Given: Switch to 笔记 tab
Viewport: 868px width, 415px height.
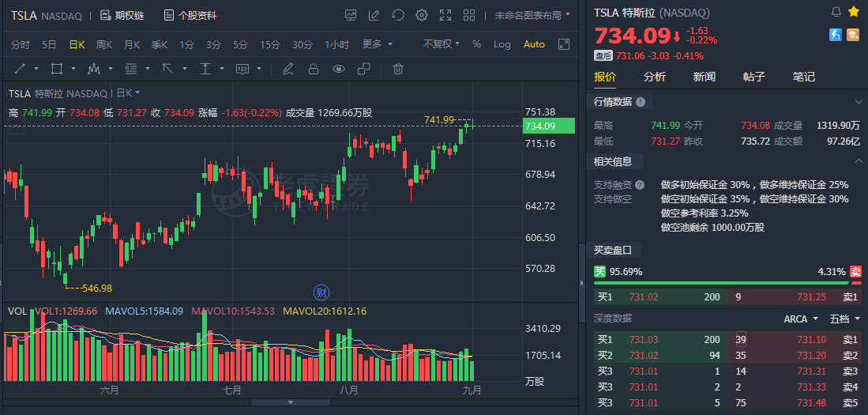Looking at the screenshot, I should (x=804, y=77).
